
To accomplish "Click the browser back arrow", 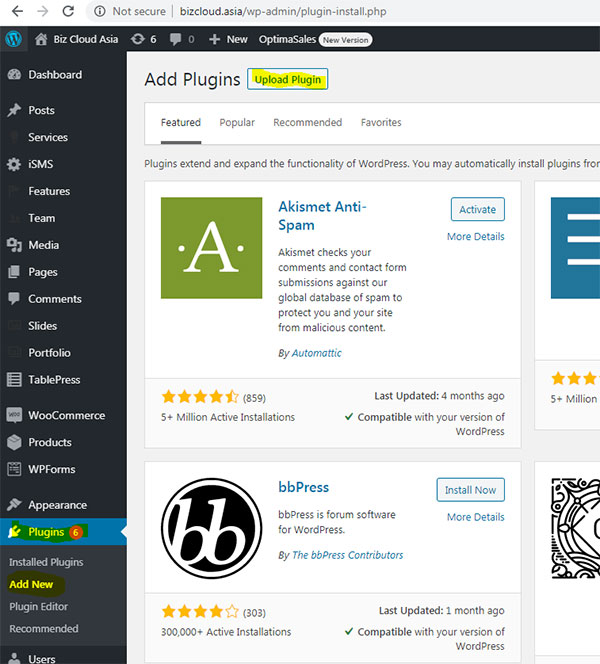I will point(17,11).
